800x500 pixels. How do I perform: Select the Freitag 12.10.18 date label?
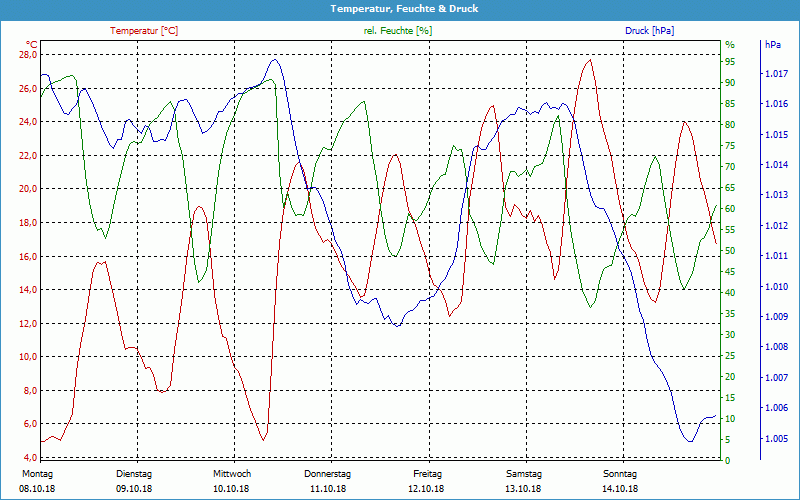pos(426,481)
